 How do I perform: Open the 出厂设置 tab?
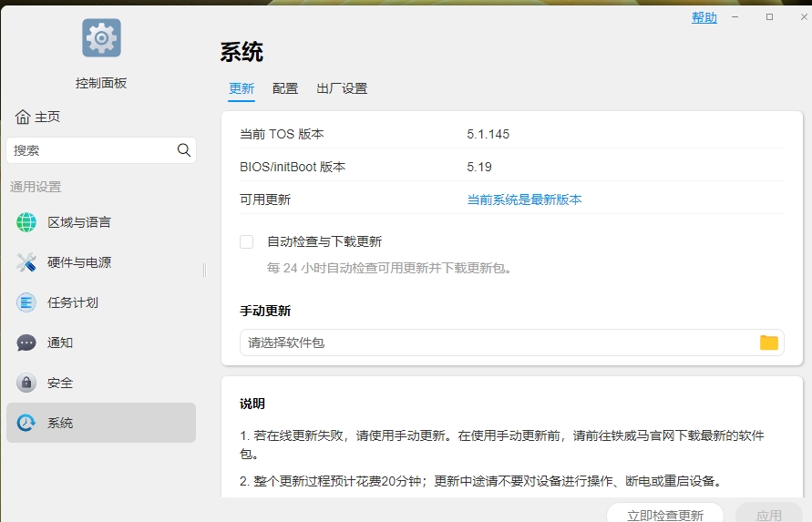point(342,88)
